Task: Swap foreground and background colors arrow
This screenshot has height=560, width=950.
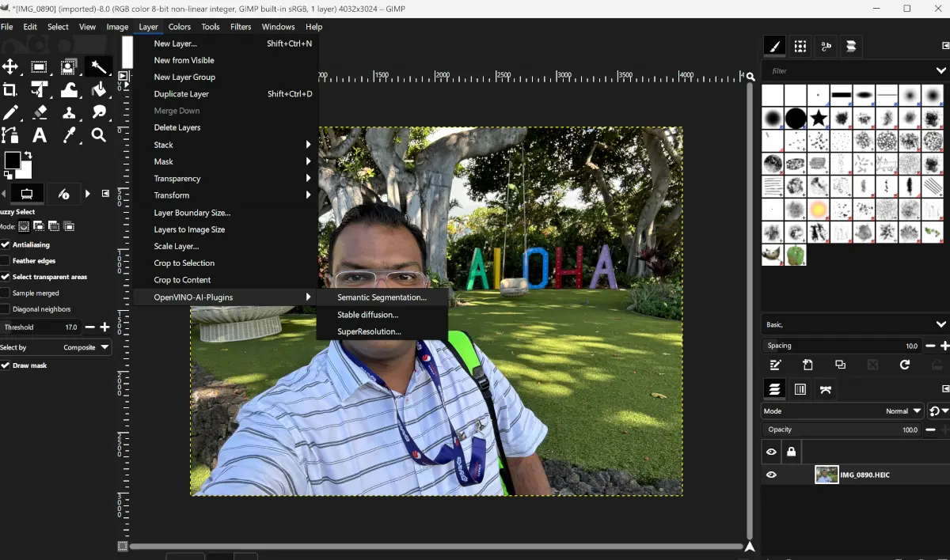Action: pos(28,155)
